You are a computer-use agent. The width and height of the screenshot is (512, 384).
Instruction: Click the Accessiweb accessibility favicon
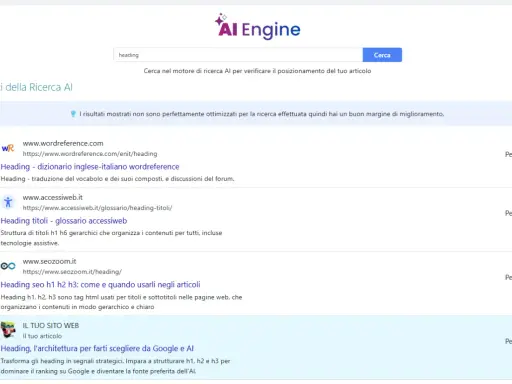8,202
